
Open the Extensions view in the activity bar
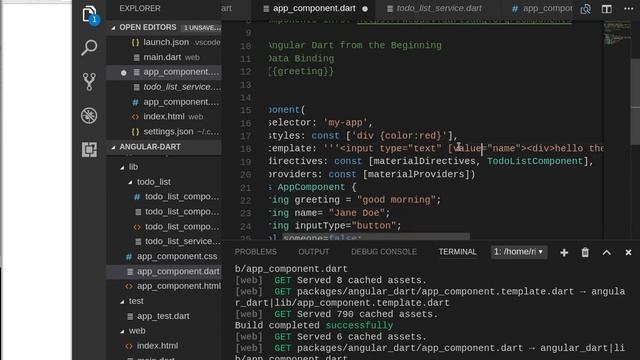point(89,149)
